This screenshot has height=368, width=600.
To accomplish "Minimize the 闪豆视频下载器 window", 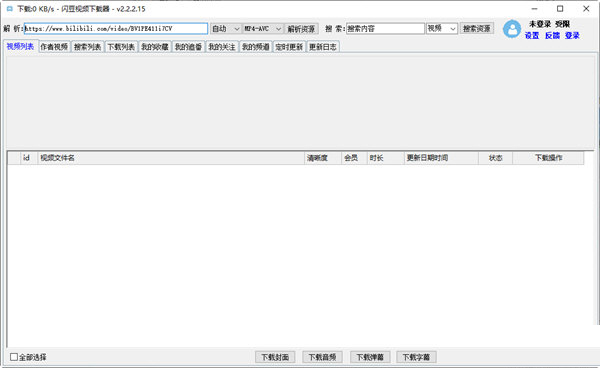I will point(535,9).
